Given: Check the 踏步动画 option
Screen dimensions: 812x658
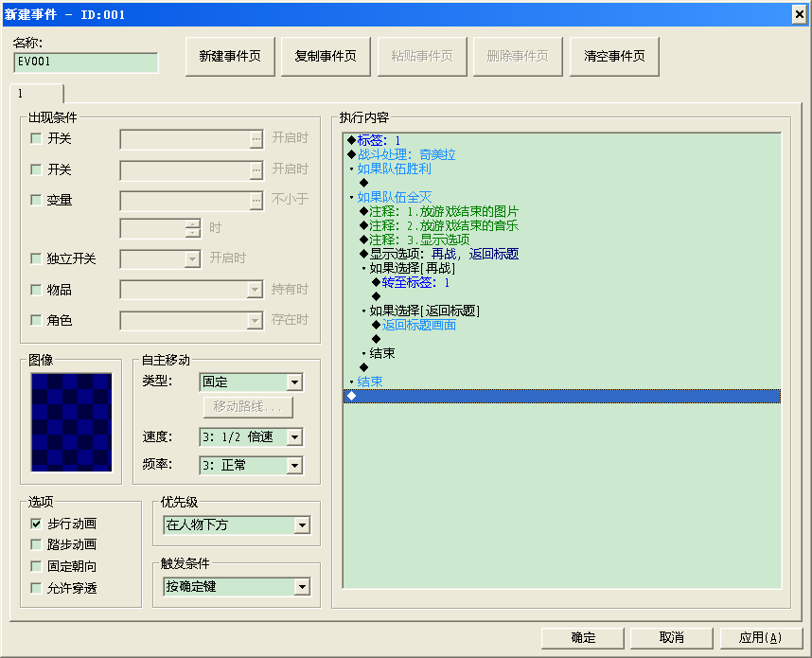Looking at the screenshot, I should (x=36, y=544).
